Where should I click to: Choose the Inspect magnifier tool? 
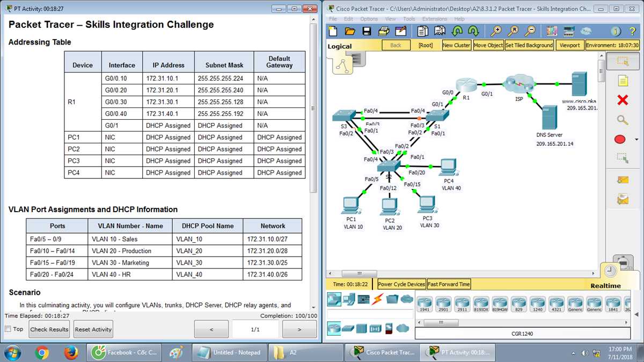coord(622,119)
